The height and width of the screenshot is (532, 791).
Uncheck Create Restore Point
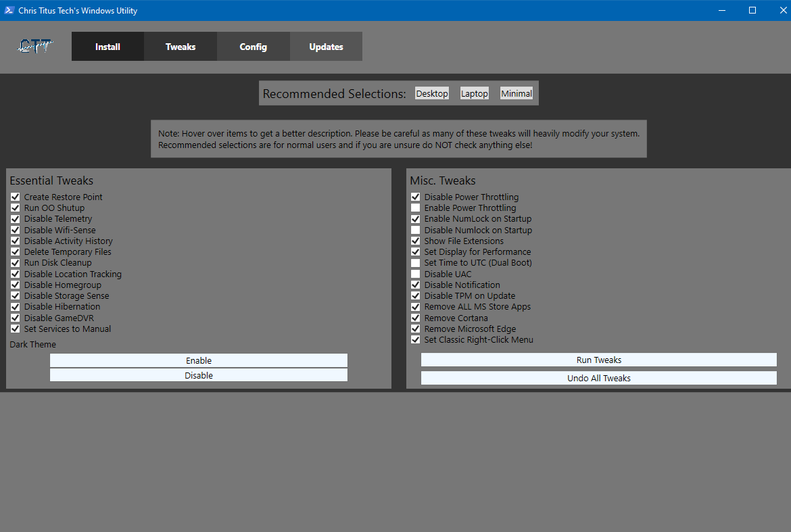15,197
